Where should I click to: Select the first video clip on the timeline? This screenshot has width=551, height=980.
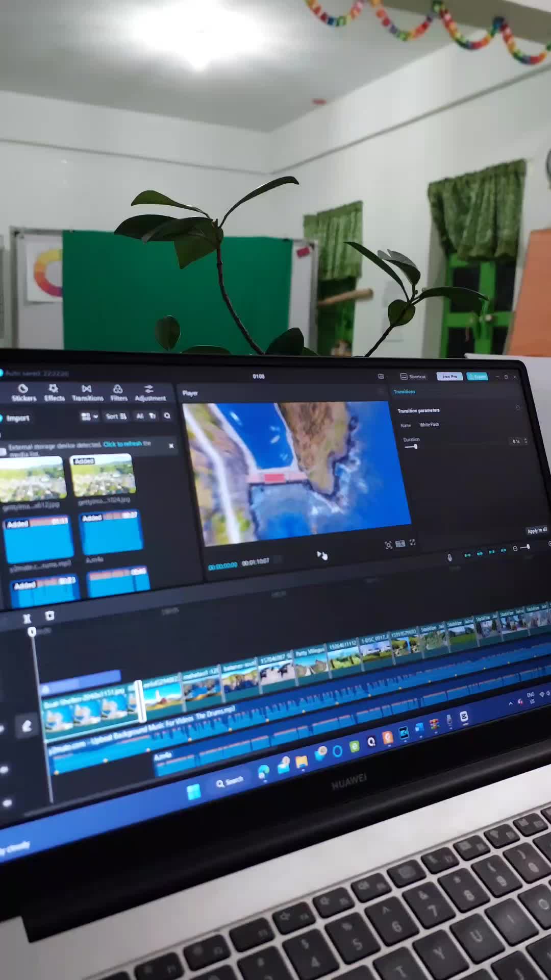coord(91,711)
